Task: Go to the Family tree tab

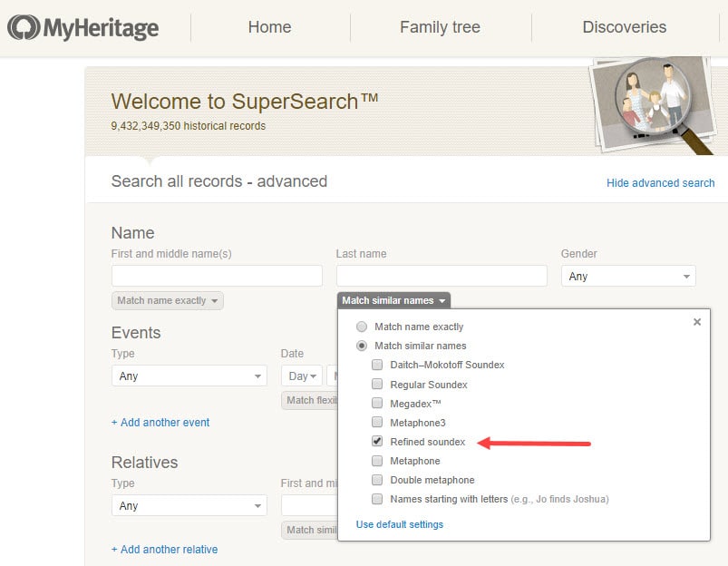Action: pos(440,27)
